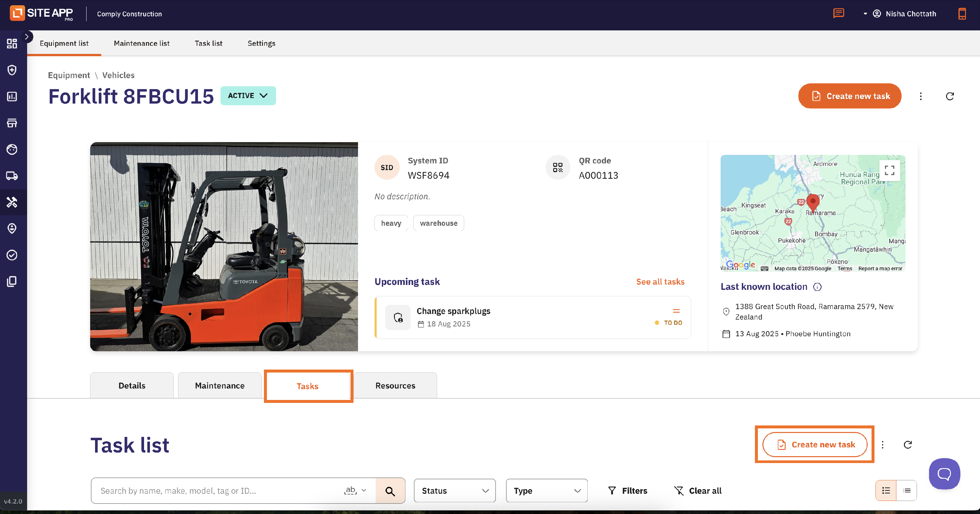Open See all tasks link
This screenshot has width=980, height=514.
point(660,282)
